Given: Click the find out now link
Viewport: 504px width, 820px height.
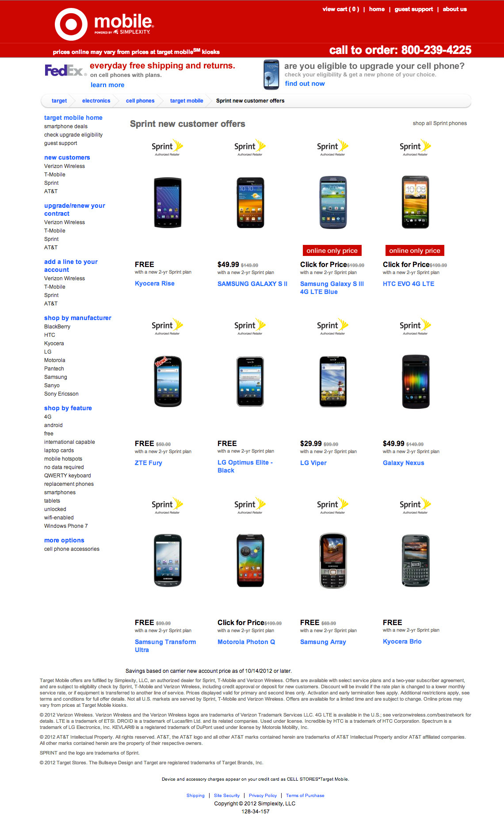Looking at the screenshot, I should (x=305, y=84).
